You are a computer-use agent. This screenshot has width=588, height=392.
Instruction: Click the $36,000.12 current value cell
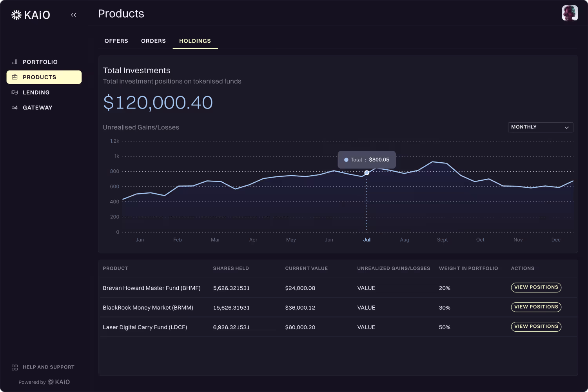click(x=300, y=308)
